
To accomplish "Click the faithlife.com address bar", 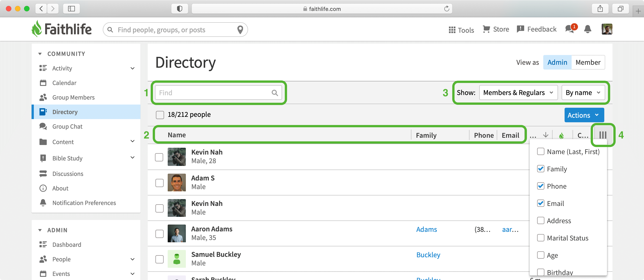I will (322, 9).
